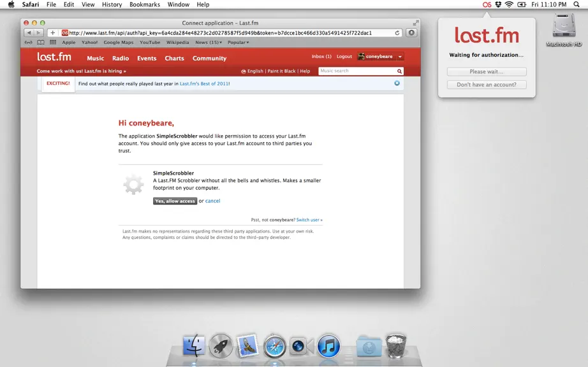This screenshot has height=367, width=588.
Task: Show the Reading List glasses icon
Action: coord(29,42)
